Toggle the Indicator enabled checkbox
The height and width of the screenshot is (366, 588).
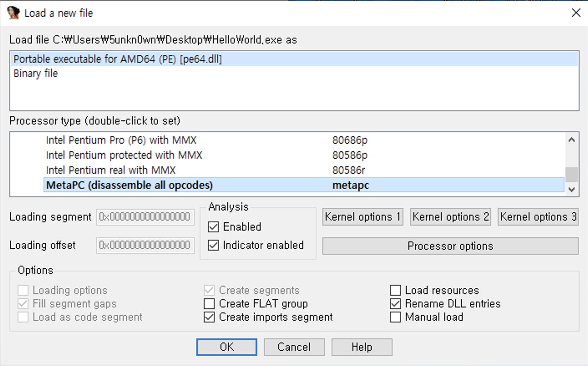(x=213, y=245)
